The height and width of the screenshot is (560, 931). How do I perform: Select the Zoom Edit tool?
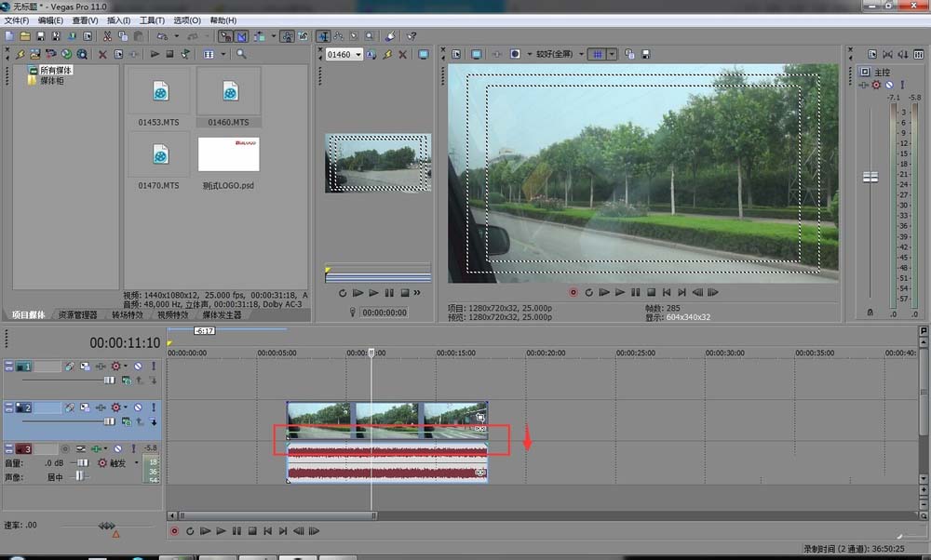click(x=370, y=36)
